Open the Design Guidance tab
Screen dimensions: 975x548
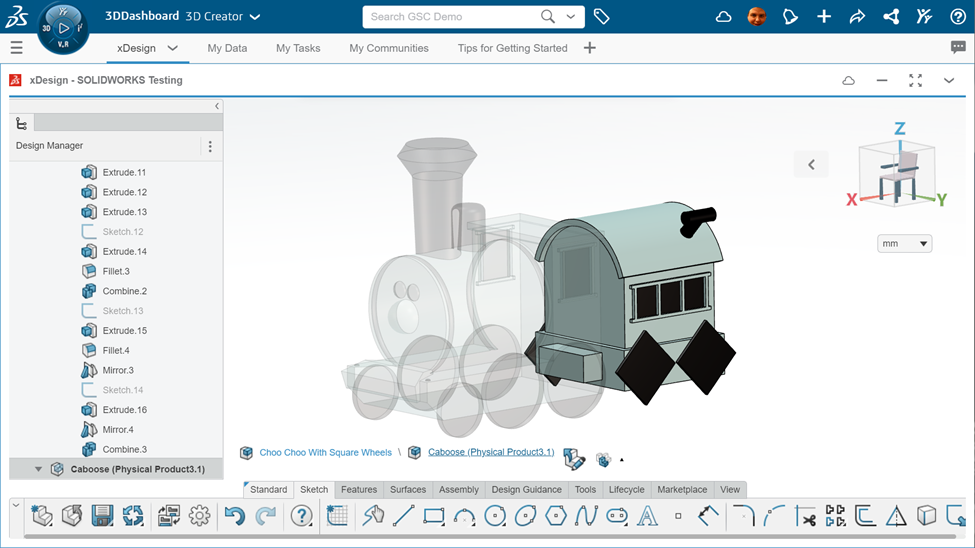527,490
